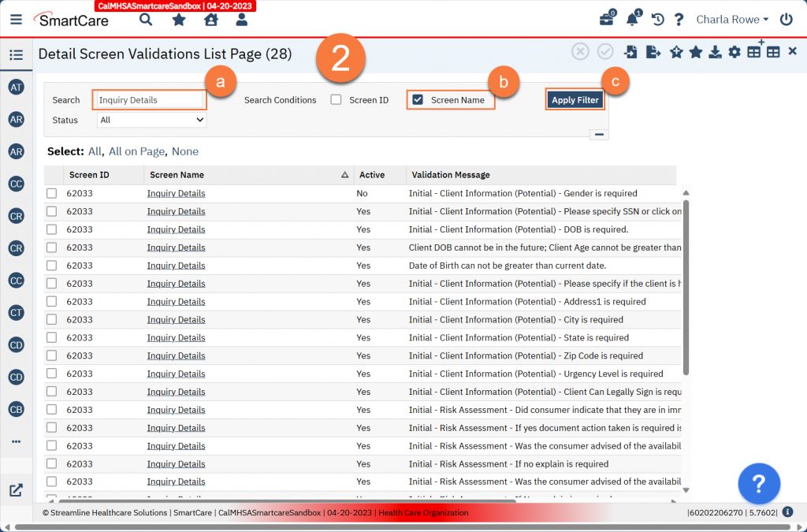
Task: Open the search magnifier icon in header
Action: coord(146,20)
